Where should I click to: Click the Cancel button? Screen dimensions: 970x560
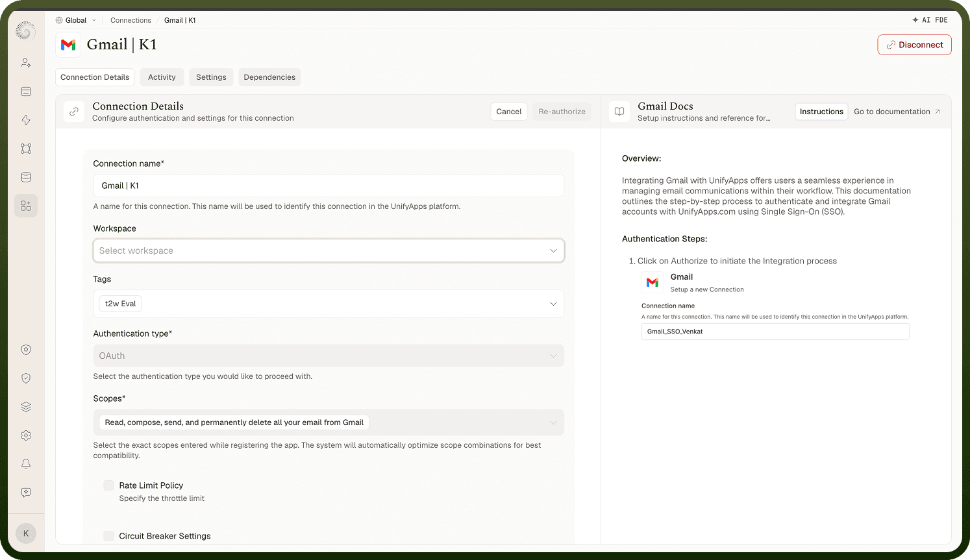tap(509, 112)
